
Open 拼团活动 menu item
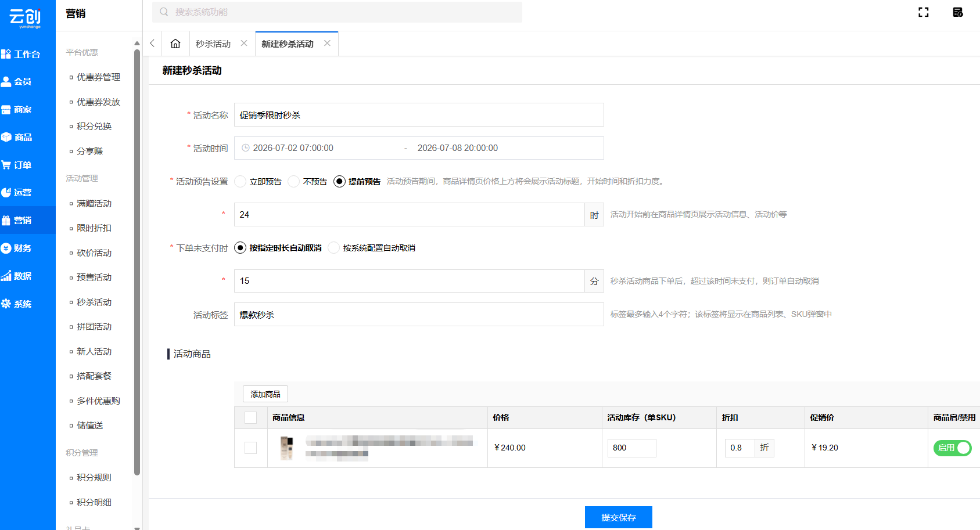click(x=94, y=327)
